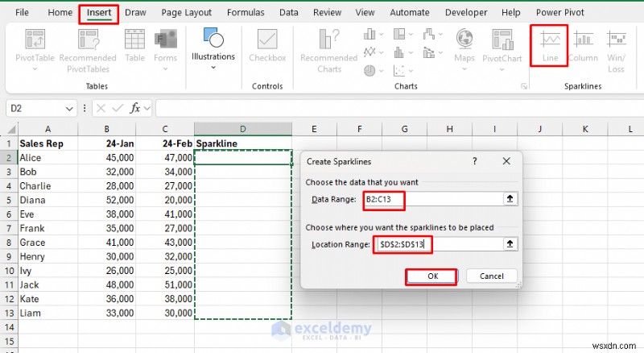This screenshot has width=644, height=353.
Task: Expand the PivotChart dropdown arrow
Action: click(502, 69)
